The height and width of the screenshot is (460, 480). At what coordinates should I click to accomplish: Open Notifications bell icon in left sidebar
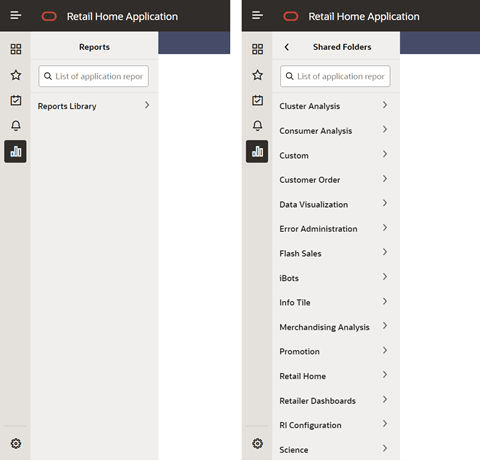(x=16, y=125)
